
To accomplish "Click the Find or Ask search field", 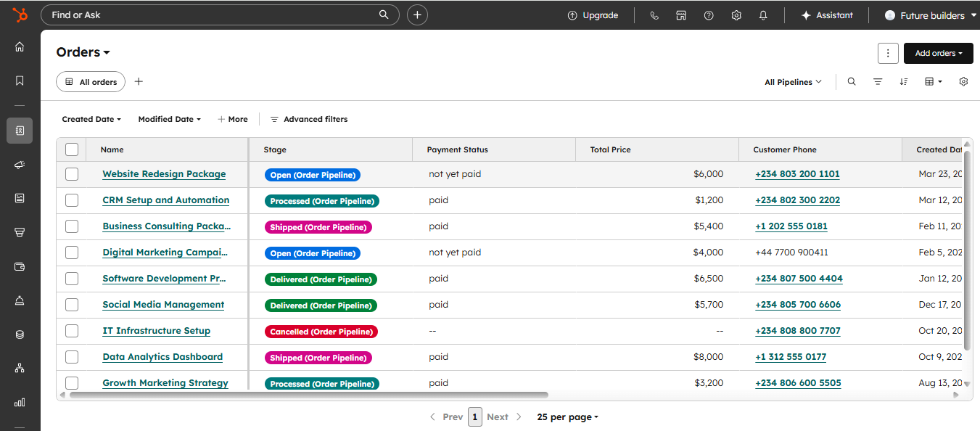I will point(220,15).
